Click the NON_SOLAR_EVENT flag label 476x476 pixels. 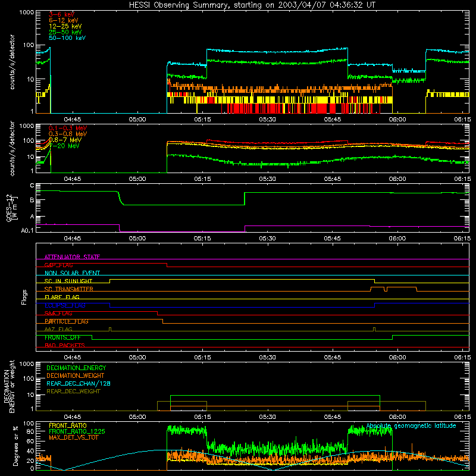[x=72, y=273]
